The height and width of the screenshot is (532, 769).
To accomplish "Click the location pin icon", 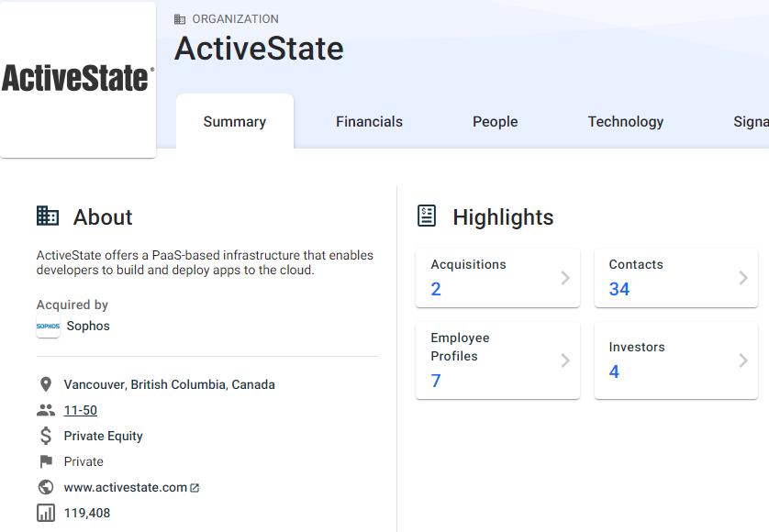I will click(46, 385).
